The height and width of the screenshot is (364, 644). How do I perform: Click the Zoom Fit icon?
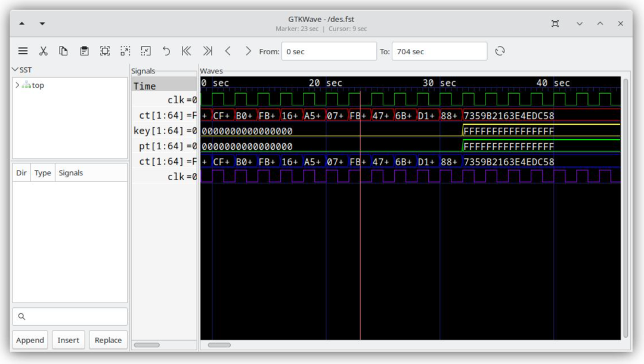(105, 51)
